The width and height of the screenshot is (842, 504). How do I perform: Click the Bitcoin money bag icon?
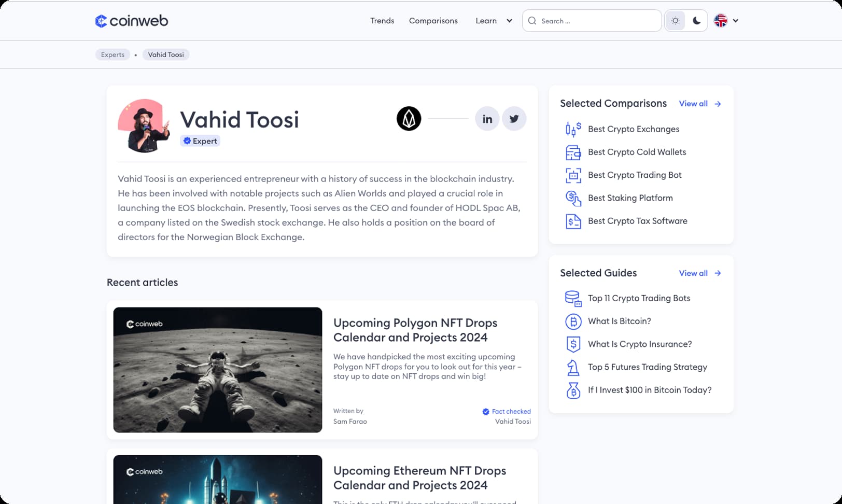coord(573,390)
